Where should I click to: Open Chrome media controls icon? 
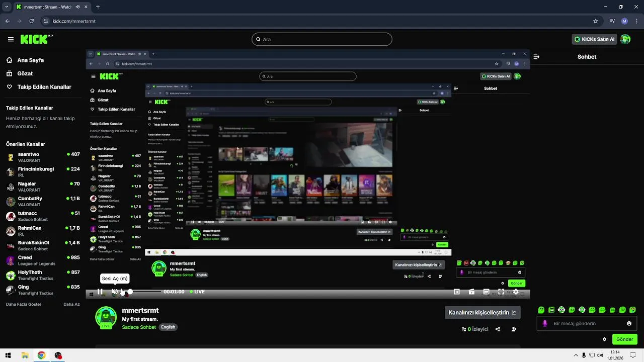click(x=612, y=21)
